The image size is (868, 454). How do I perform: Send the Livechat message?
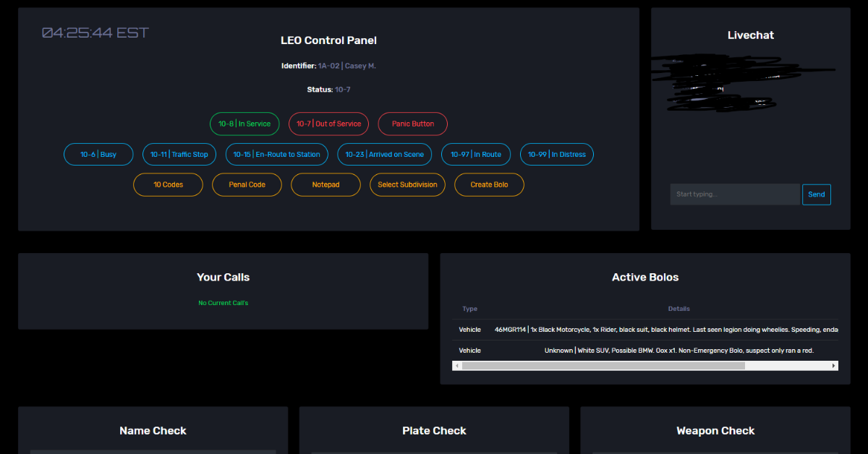(x=816, y=194)
